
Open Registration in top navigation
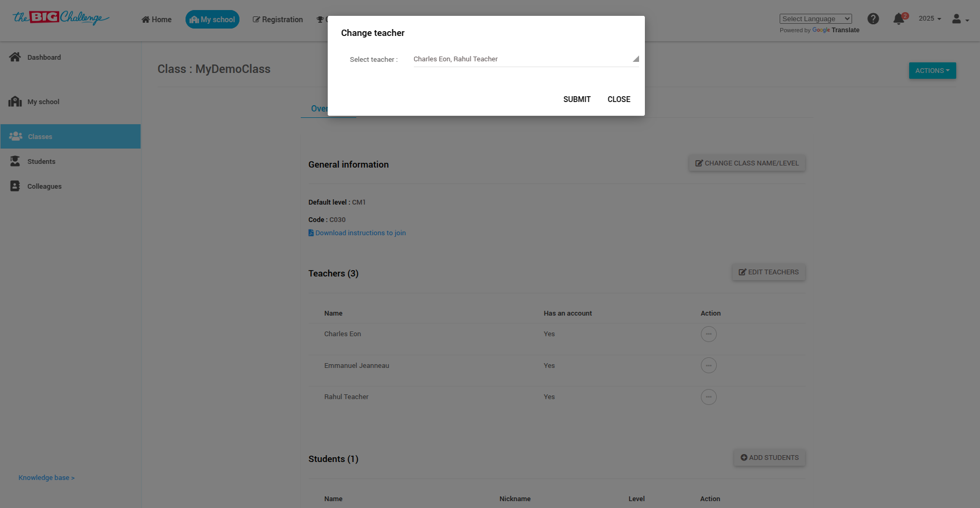[278, 20]
